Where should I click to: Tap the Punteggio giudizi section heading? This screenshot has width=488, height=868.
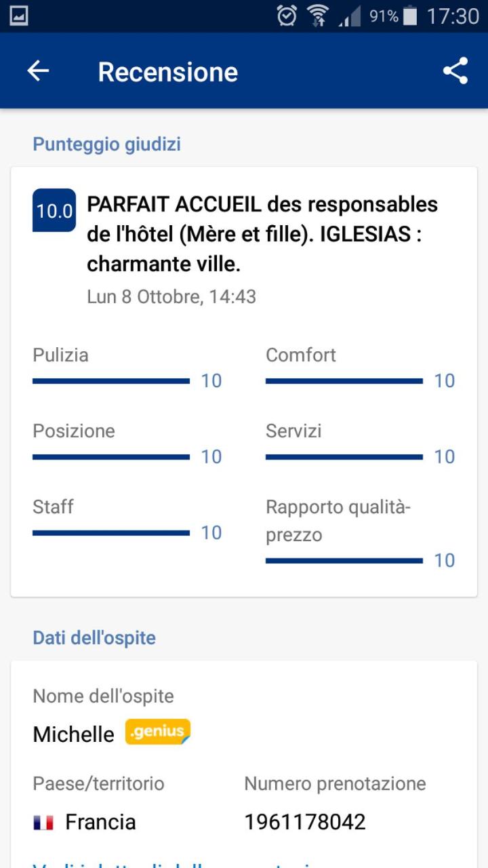click(x=106, y=144)
